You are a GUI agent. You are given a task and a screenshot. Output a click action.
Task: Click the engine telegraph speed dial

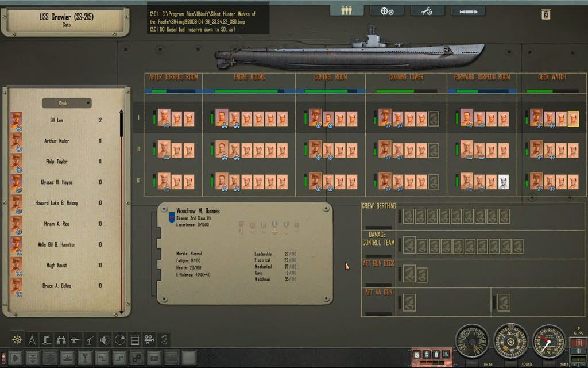pos(472,341)
